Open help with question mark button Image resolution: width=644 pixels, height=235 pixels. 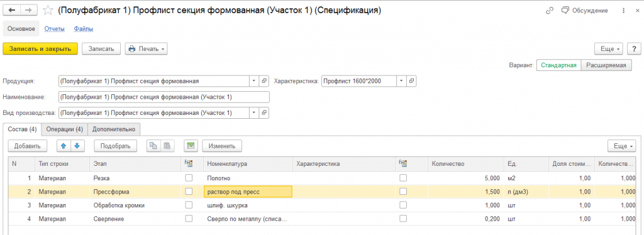click(634, 48)
